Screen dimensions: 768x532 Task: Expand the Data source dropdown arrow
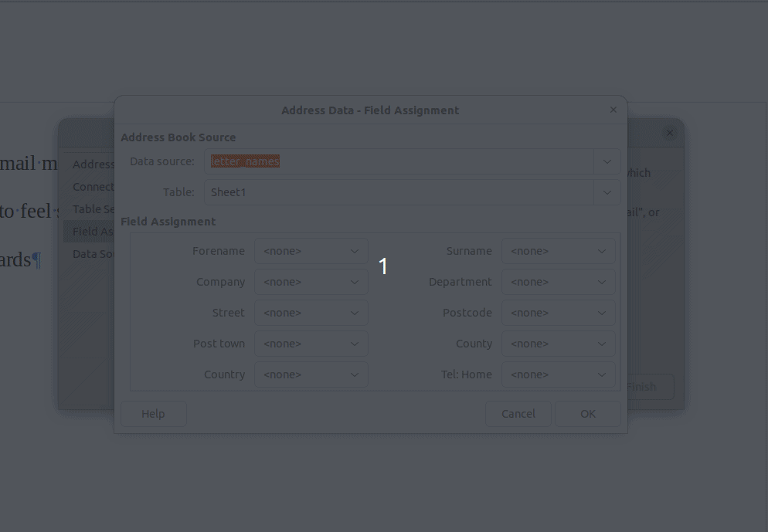coord(607,161)
